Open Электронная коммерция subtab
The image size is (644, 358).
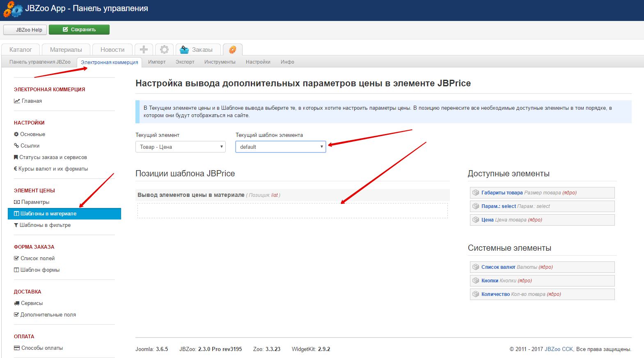click(x=110, y=62)
